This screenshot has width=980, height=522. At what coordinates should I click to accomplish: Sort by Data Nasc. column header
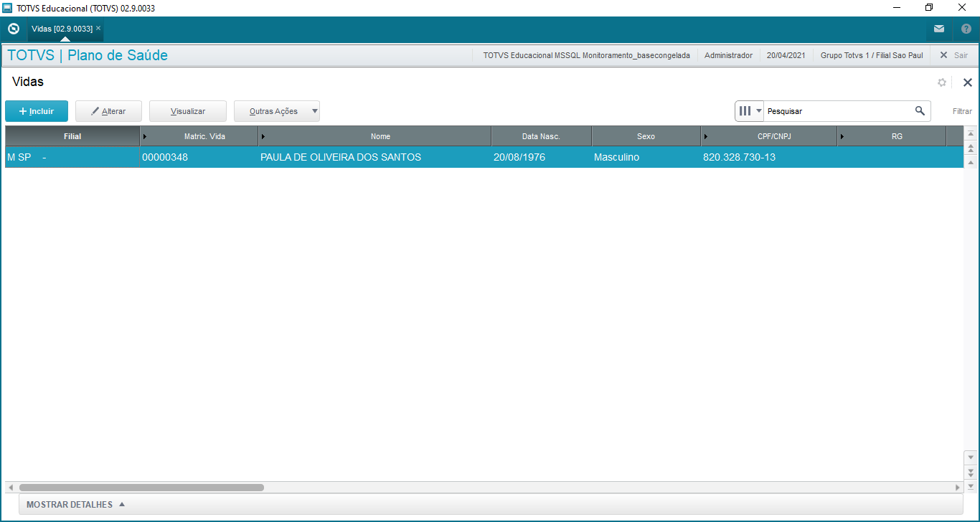click(541, 136)
